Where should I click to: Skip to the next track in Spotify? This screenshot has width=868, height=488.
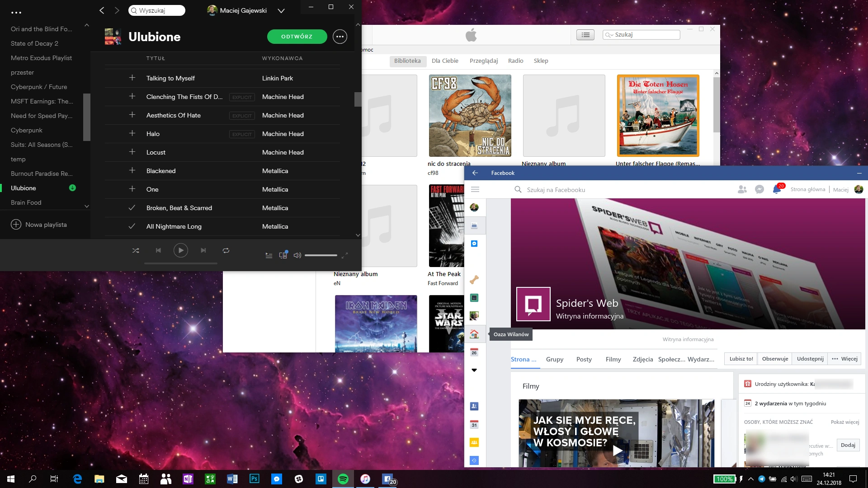(x=203, y=250)
